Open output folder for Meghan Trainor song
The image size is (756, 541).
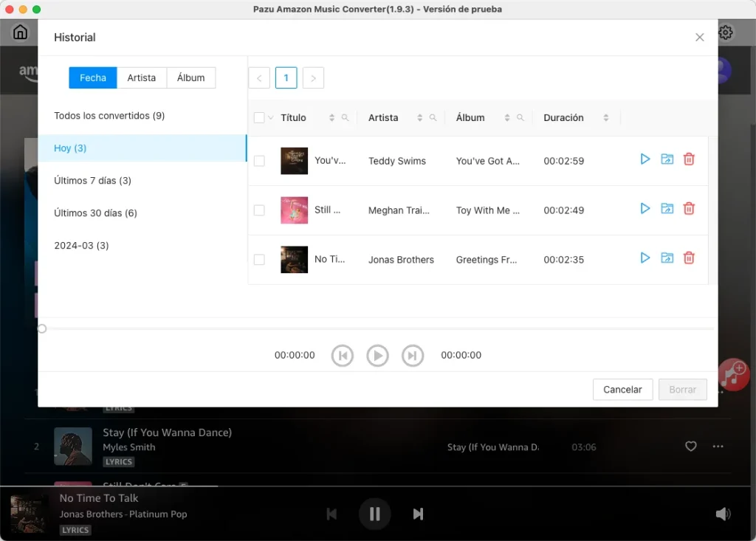point(667,208)
